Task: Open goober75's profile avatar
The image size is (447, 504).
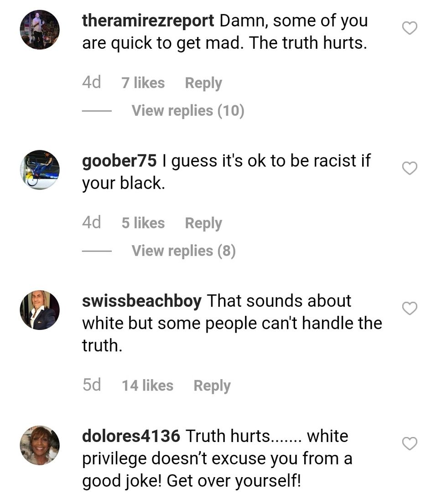Action: click(40, 170)
